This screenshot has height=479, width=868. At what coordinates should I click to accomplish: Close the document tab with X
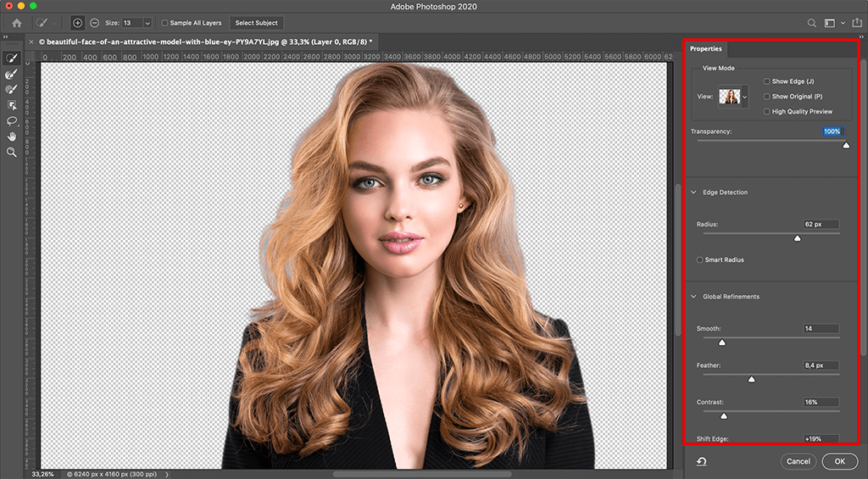tap(31, 42)
